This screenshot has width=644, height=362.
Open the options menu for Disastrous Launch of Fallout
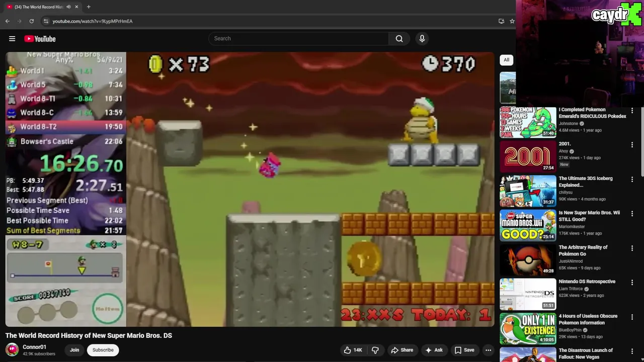(x=632, y=351)
